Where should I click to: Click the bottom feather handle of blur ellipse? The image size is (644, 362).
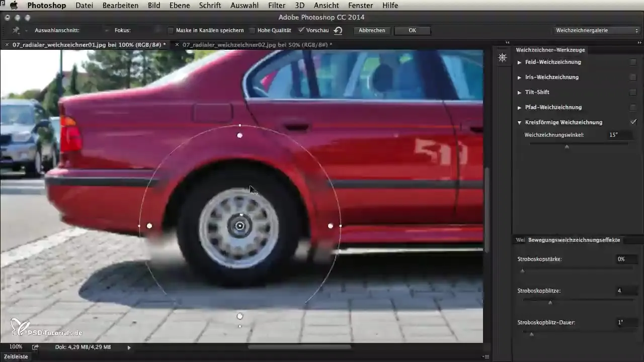[x=240, y=316]
